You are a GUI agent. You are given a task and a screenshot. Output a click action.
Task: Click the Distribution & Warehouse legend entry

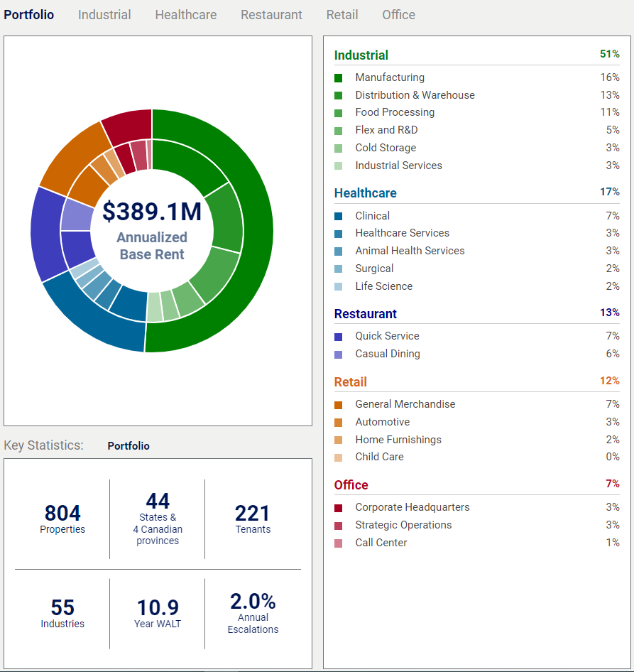(x=415, y=95)
